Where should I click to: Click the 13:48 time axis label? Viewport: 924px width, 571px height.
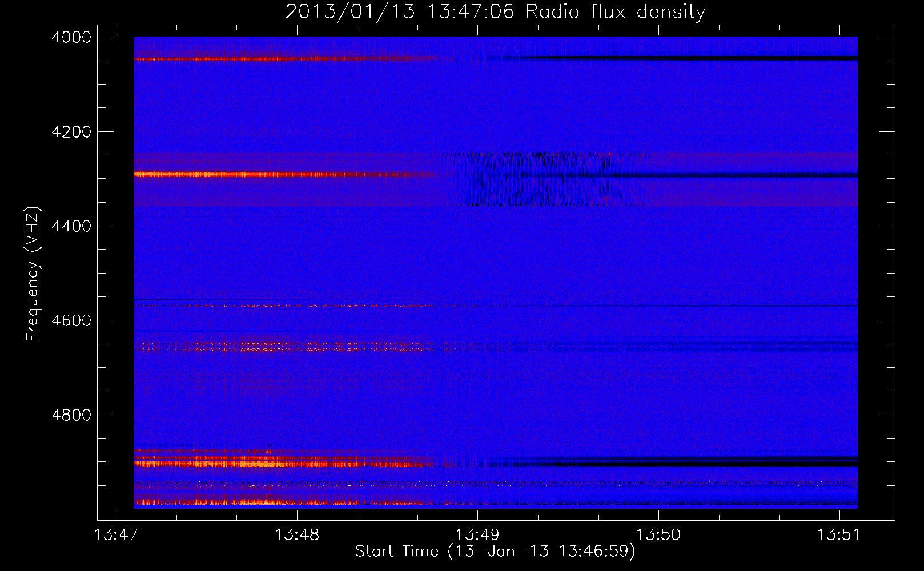tap(297, 535)
